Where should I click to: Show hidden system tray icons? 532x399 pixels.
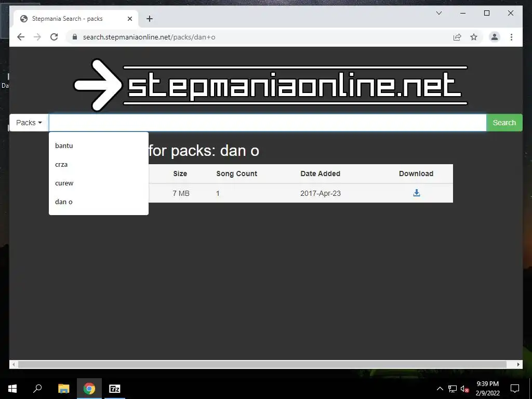pyautogui.click(x=440, y=389)
